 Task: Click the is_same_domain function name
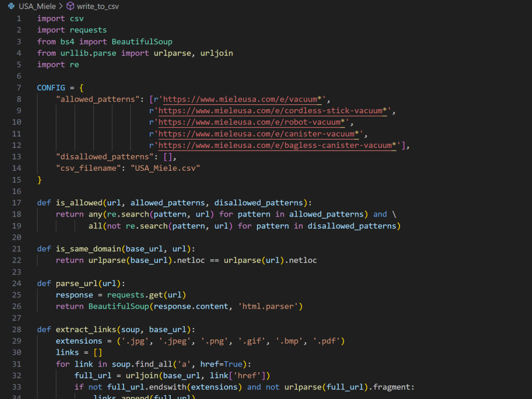pos(88,249)
